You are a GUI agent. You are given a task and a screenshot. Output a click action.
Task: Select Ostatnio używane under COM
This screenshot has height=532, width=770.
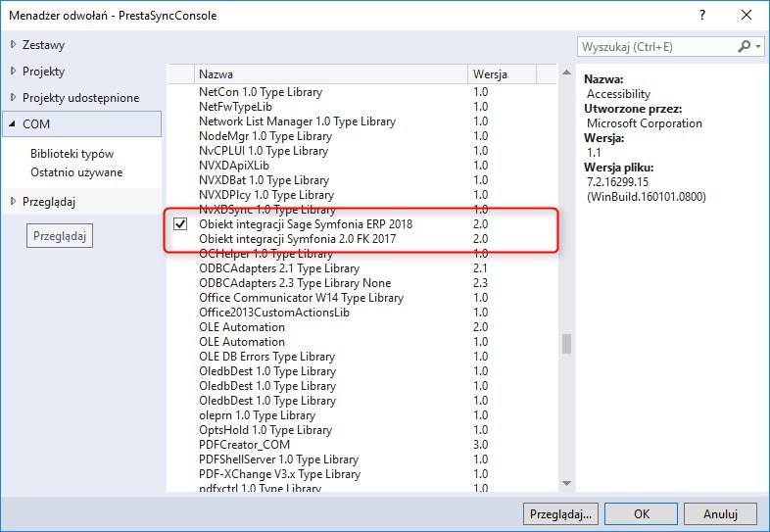click(76, 172)
